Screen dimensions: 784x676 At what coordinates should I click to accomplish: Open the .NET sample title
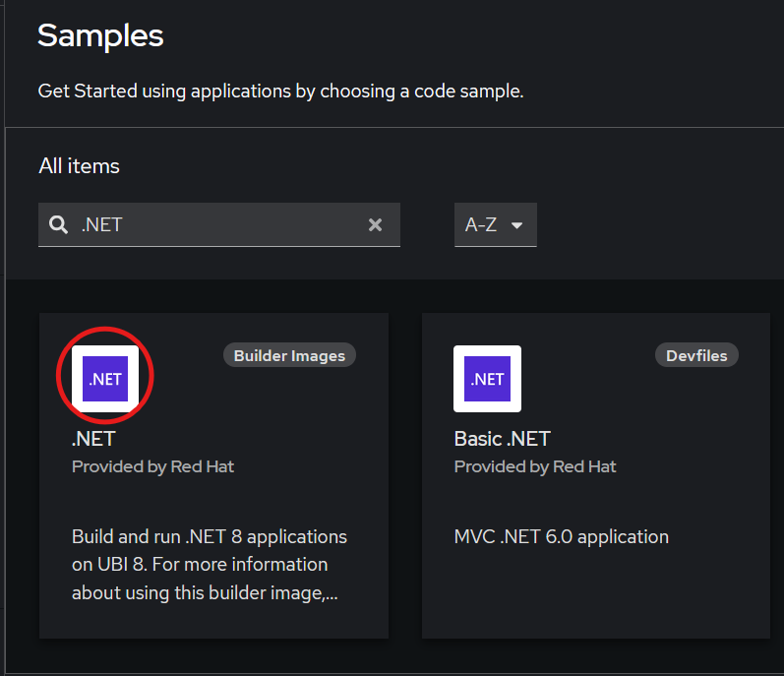point(93,439)
